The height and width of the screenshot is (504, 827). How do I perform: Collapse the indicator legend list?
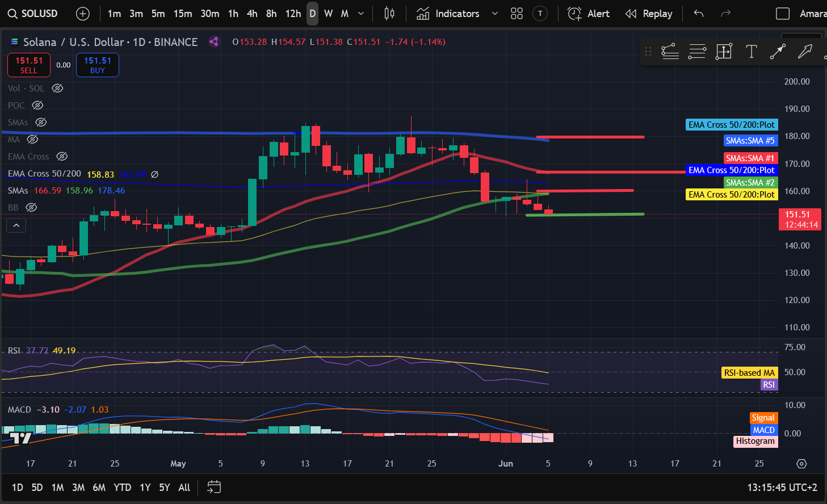[16, 226]
